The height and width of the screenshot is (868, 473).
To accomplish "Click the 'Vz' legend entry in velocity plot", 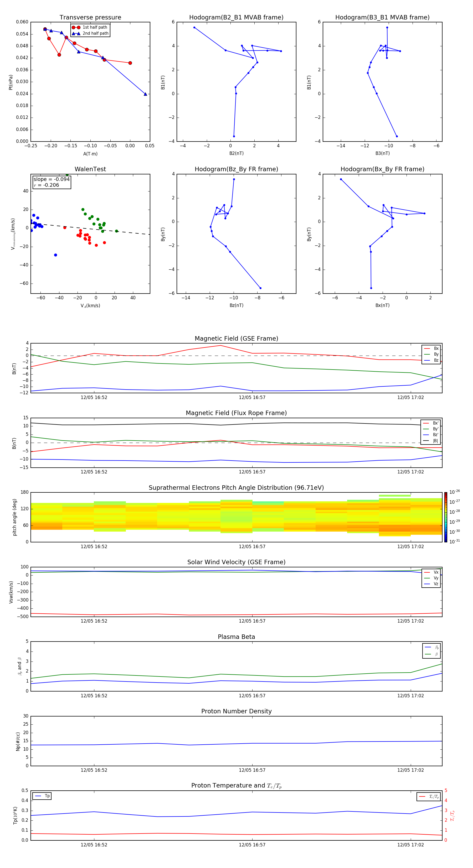I will coord(431,584).
